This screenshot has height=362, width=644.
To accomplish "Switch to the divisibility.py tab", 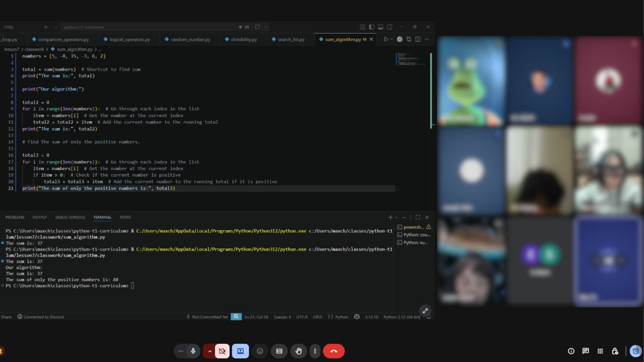I will coord(244,39).
